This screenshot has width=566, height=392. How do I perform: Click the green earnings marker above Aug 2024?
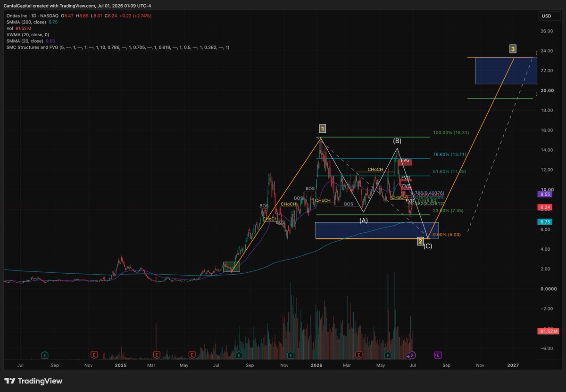coord(45,355)
